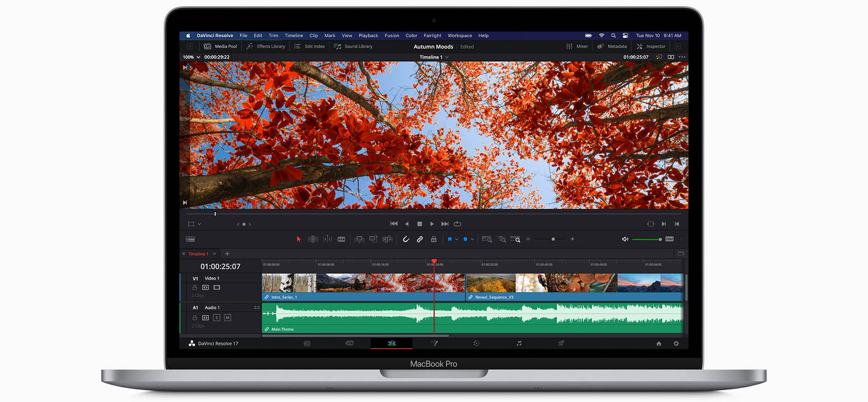This screenshot has height=402, width=868.
Task: Toggle the Linked Selection chain icon
Action: (420, 239)
